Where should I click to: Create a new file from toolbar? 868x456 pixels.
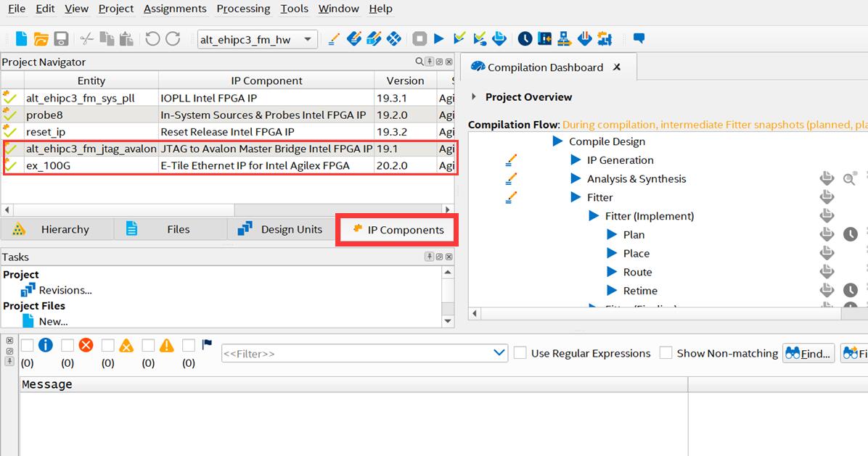coord(22,38)
